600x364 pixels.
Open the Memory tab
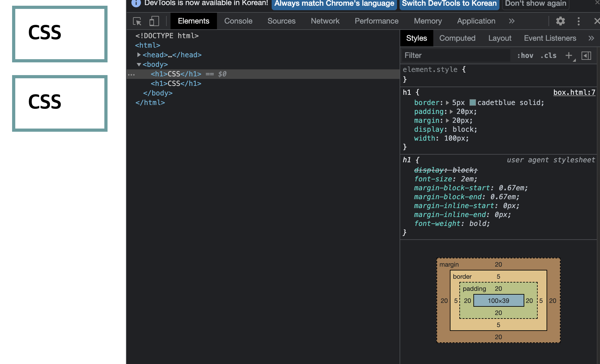tap(428, 21)
